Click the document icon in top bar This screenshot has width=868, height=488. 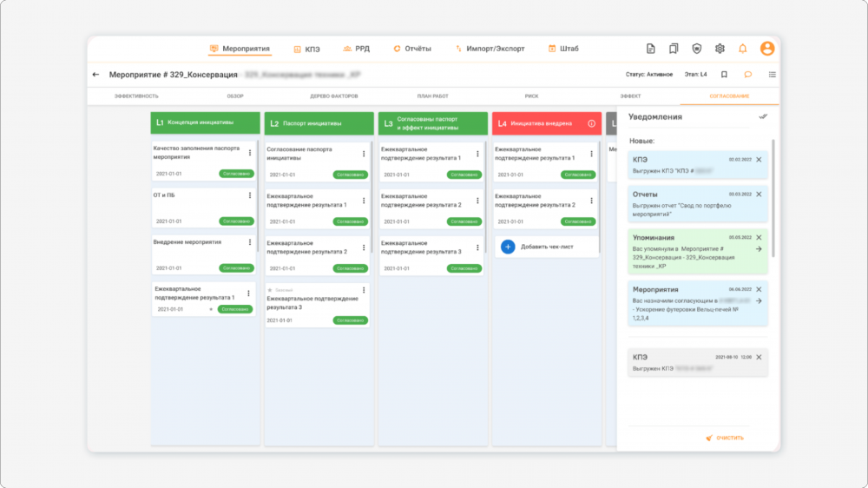[650, 49]
